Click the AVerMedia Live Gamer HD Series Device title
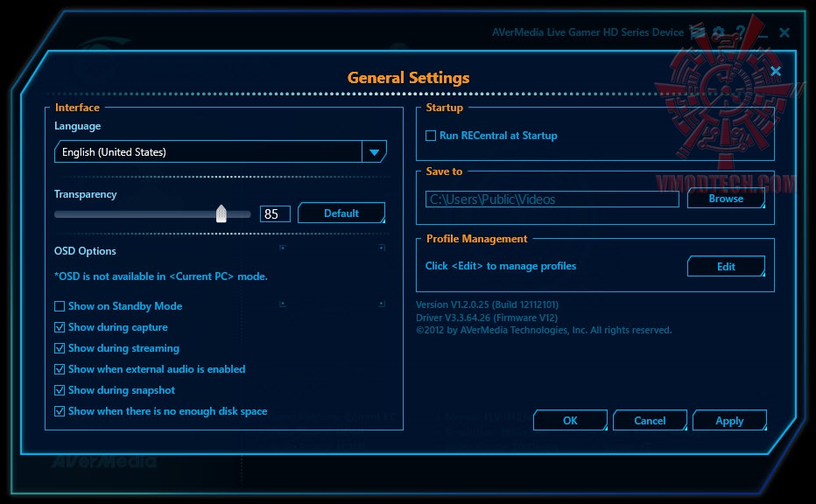The image size is (816, 504). (588, 32)
